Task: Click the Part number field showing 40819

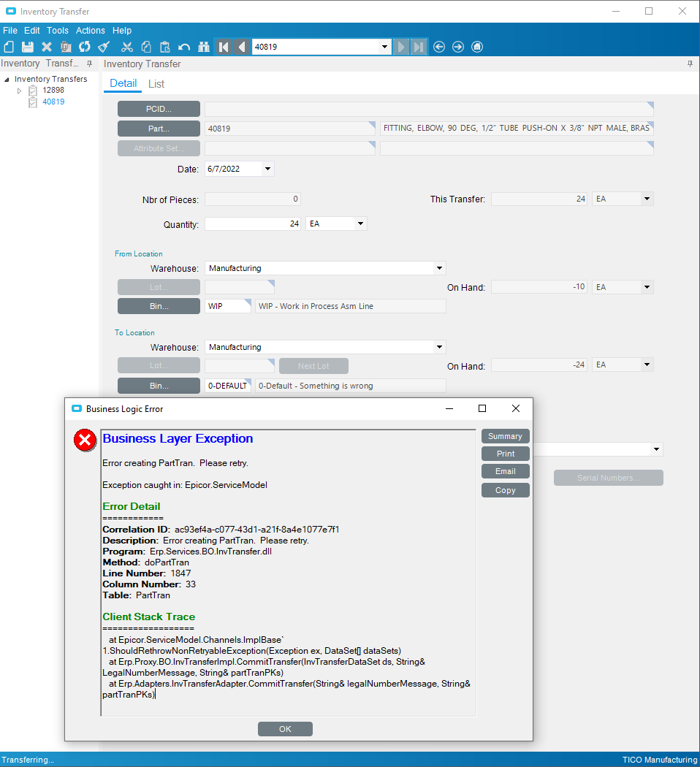Action: point(289,129)
